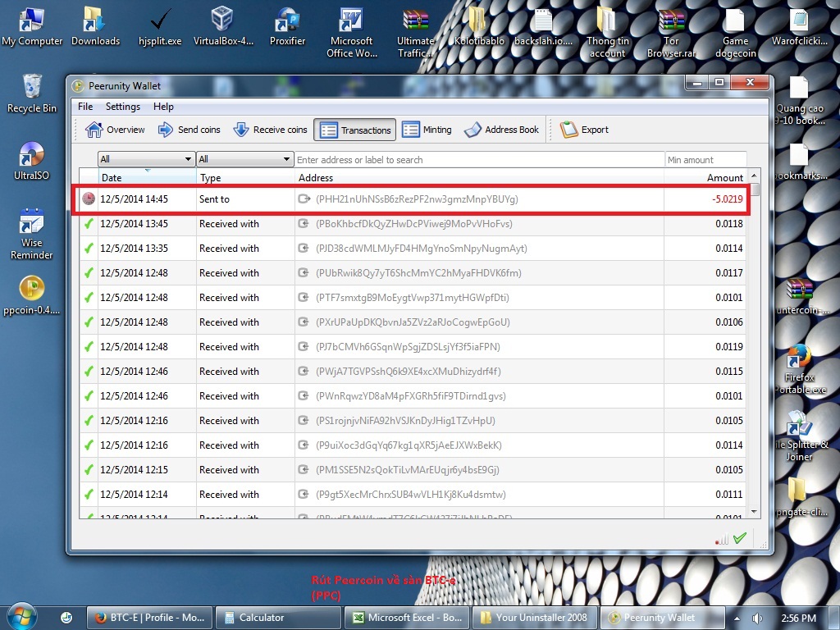This screenshot has height=630, width=840.
Task: Click the checkmark on the PWjA7TGVPSsh row
Action: (x=89, y=372)
